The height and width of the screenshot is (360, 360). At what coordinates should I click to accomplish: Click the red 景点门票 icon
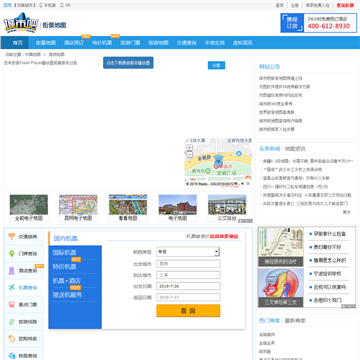[12, 305]
